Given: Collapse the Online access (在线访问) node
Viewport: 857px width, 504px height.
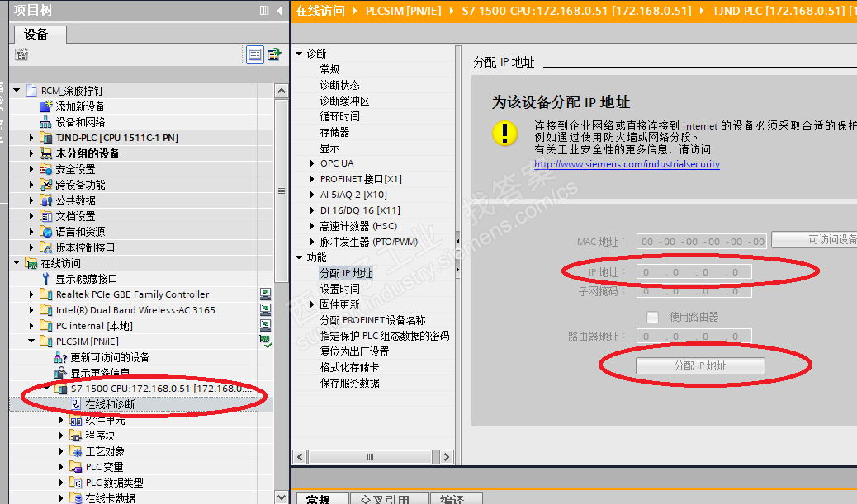Looking at the screenshot, I should [x=17, y=263].
